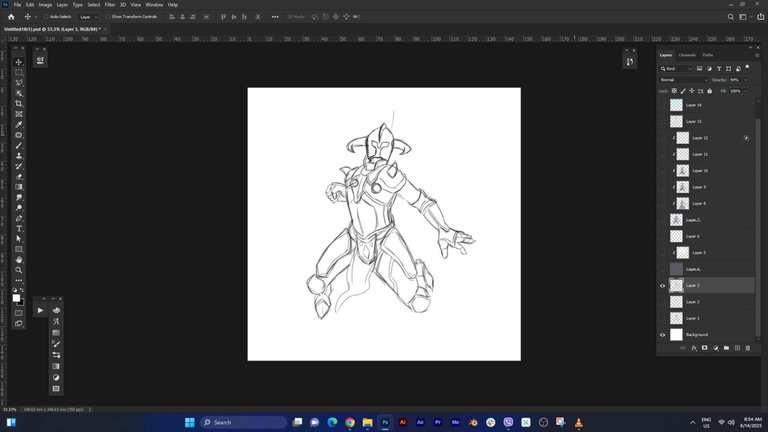Select the Brush tool

coord(19,145)
